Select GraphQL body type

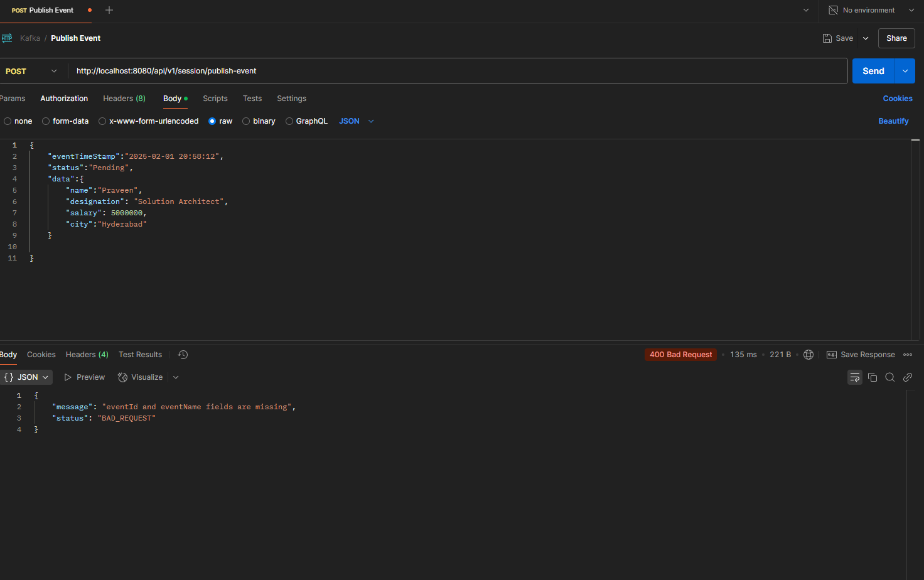(289, 121)
